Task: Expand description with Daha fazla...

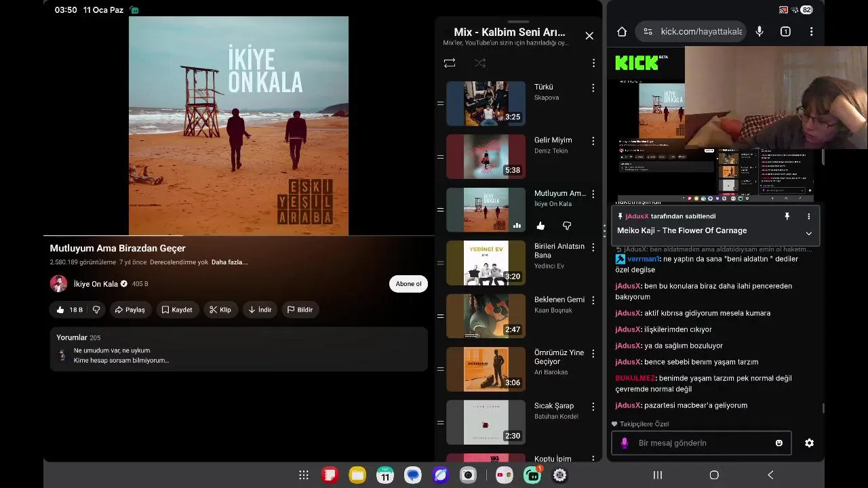Action: point(229,262)
